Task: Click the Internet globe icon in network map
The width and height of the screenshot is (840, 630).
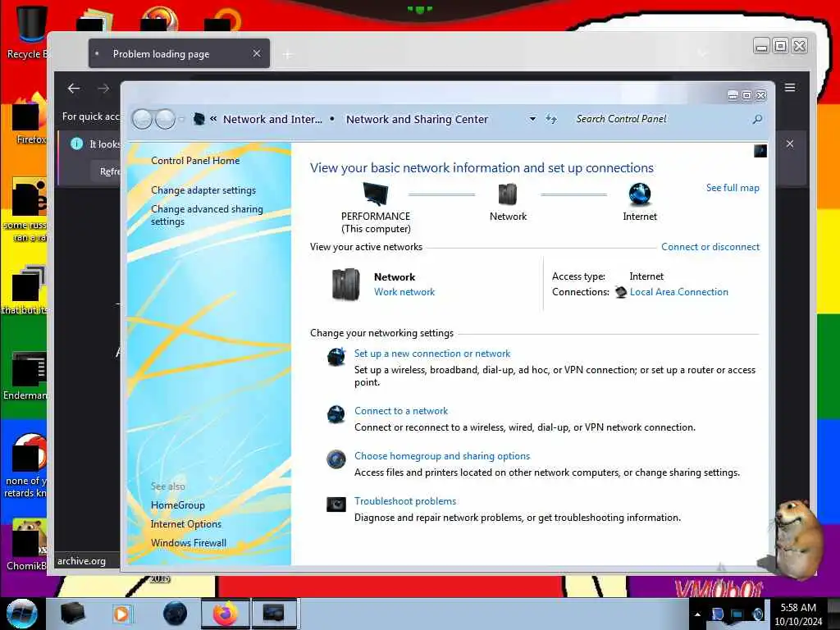Action: 639,194
